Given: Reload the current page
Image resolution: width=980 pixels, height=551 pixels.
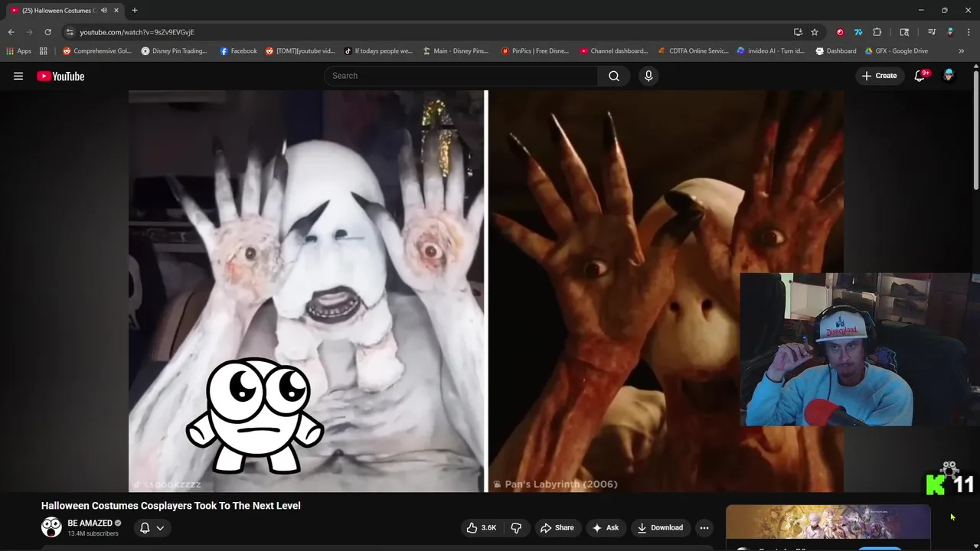Looking at the screenshot, I should pos(47,32).
